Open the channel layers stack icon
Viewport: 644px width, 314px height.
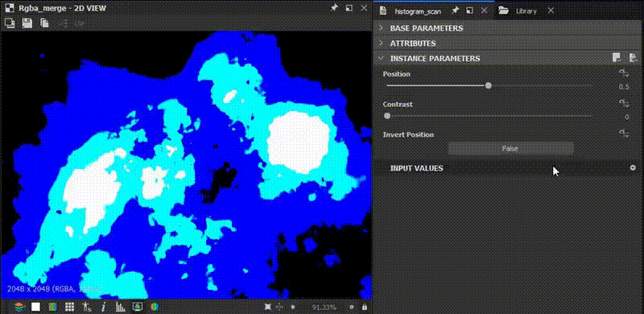coord(19,307)
